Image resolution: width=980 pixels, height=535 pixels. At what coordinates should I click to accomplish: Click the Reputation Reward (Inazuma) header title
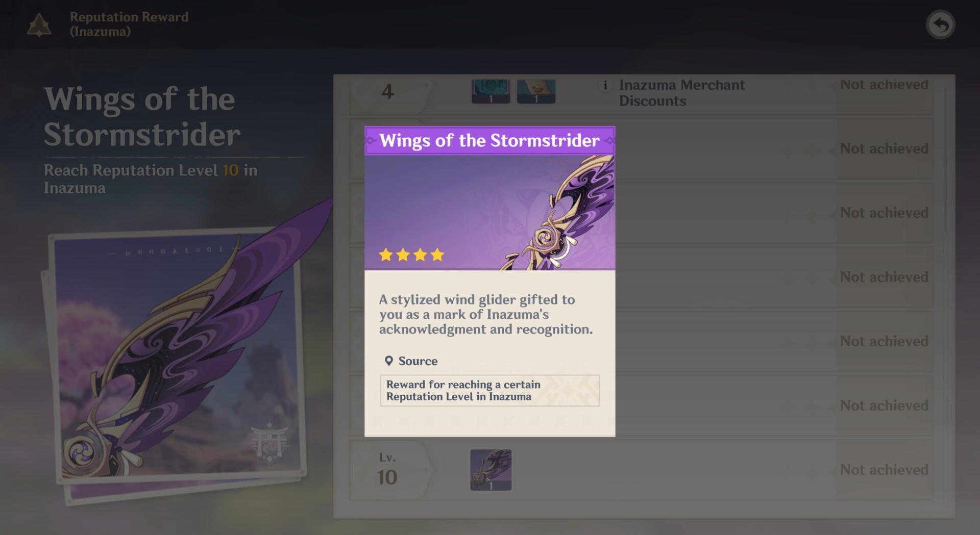[x=129, y=24]
